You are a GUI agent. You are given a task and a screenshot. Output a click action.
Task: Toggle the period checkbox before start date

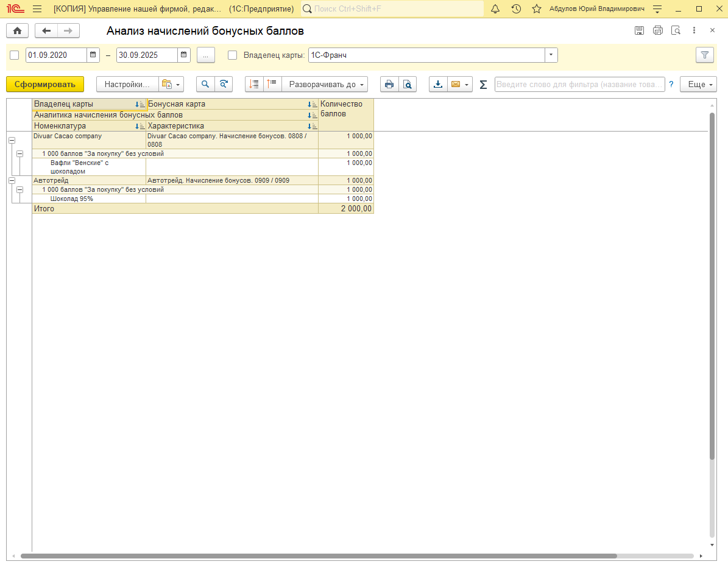click(x=15, y=55)
